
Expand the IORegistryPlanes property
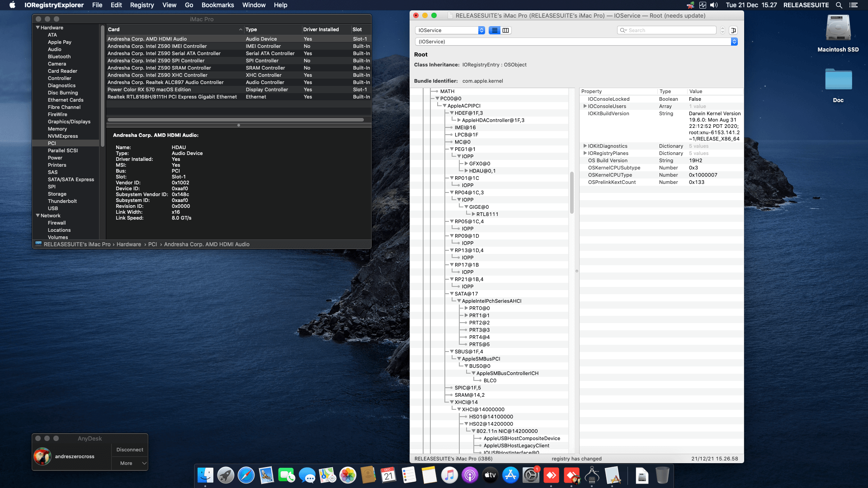[585, 153]
